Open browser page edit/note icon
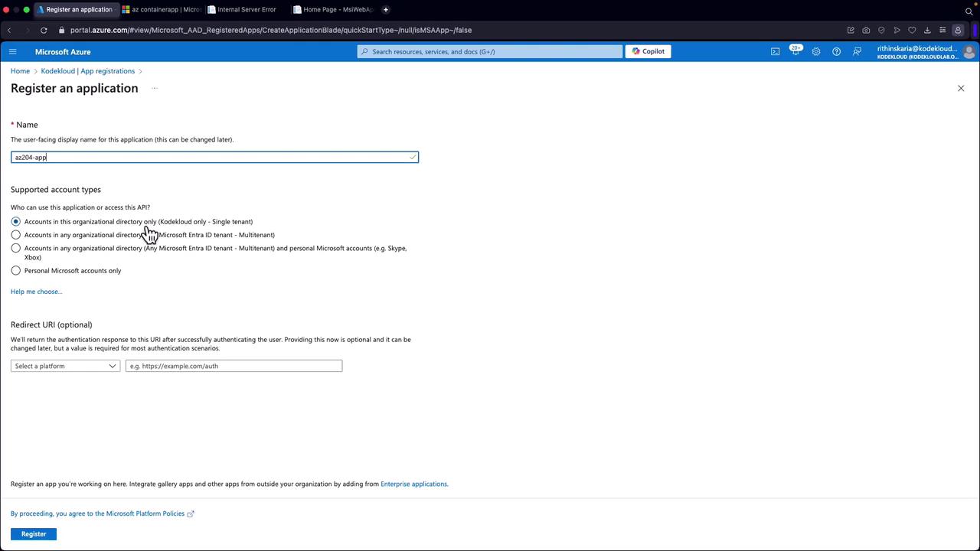Viewport: 980px width, 551px height. click(851, 30)
